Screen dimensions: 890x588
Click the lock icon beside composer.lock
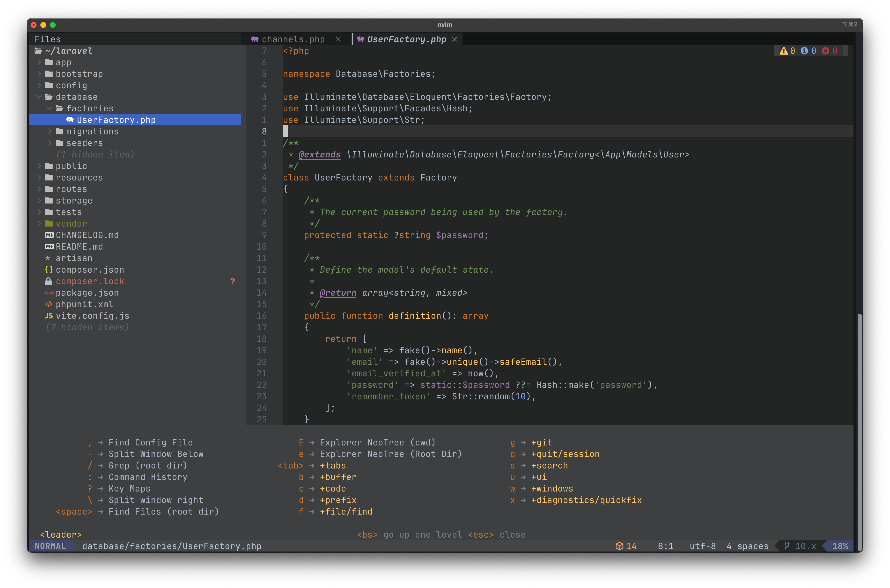49,281
